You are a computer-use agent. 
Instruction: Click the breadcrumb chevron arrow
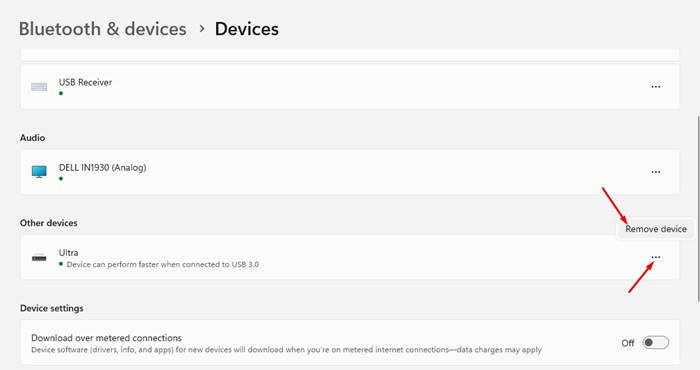(x=202, y=29)
